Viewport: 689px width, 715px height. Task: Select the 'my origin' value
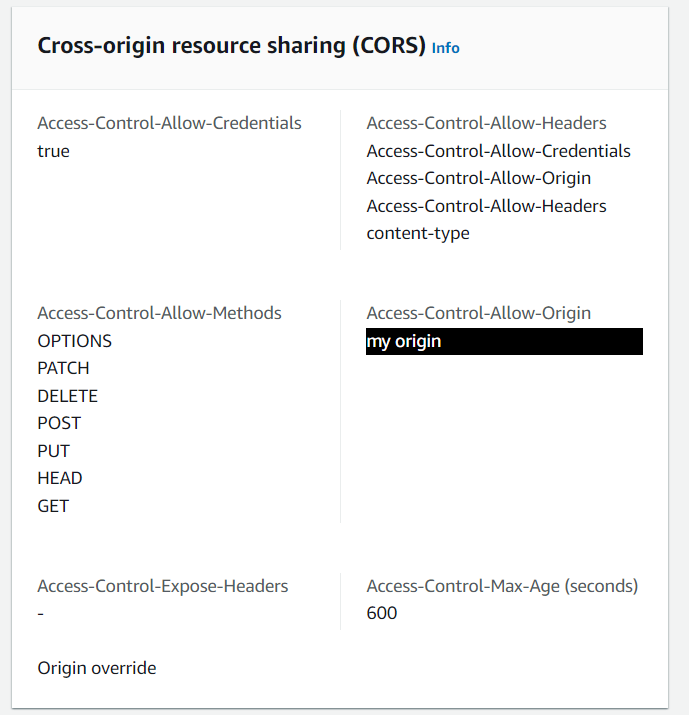coord(504,342)
